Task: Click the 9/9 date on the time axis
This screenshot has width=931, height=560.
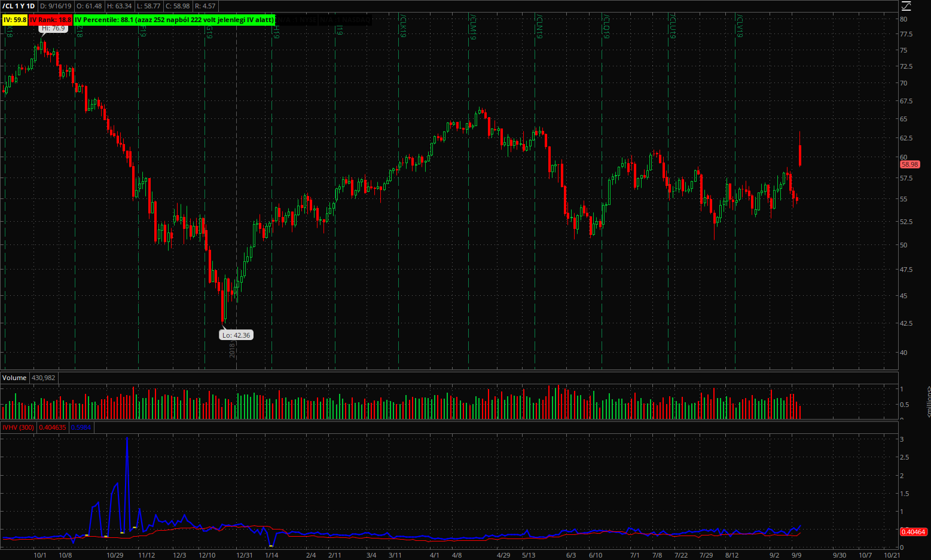Action: 796,555
